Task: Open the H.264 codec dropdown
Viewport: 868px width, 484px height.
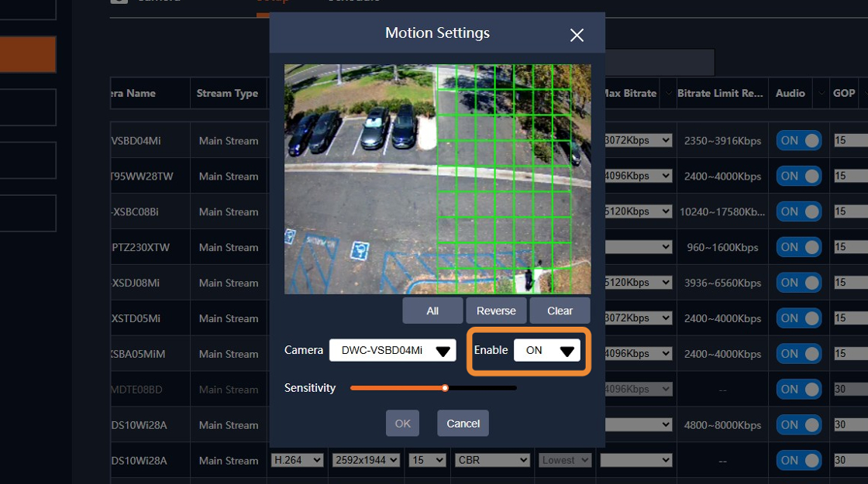Action: (298, 460)
